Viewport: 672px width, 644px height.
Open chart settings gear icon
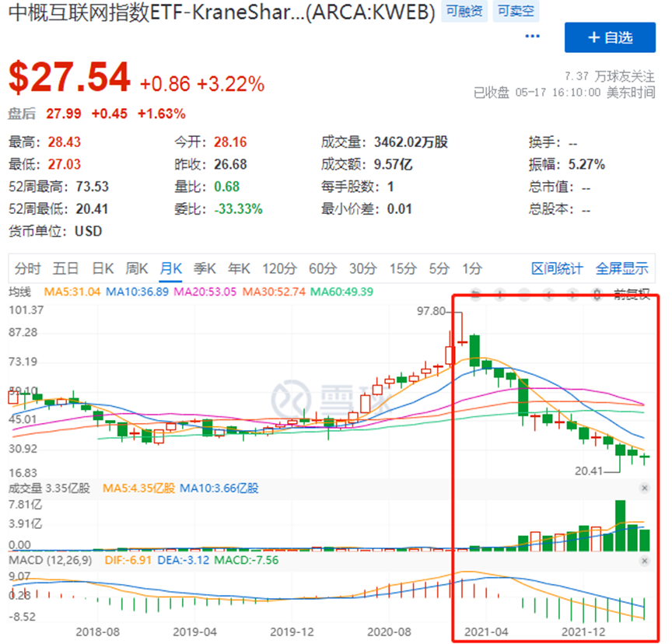pyautogui.click(x=597, y=294)
